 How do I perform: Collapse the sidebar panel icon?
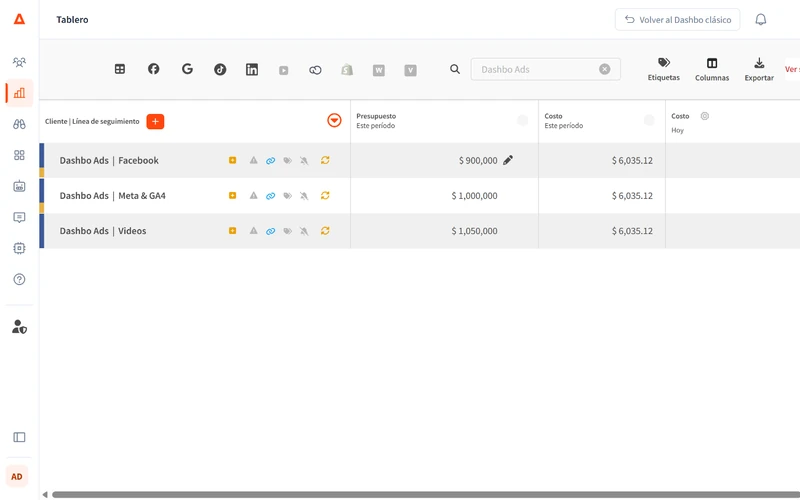coord(19,437)
